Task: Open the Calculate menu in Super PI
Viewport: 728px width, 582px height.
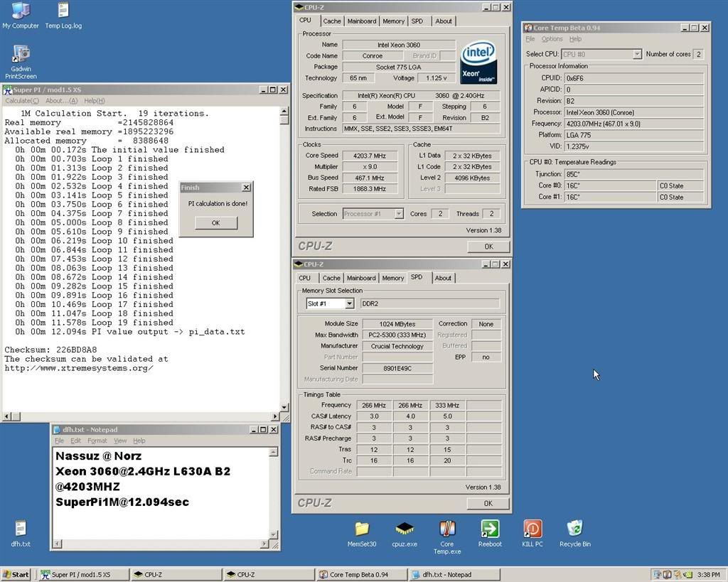Action: 22,101
